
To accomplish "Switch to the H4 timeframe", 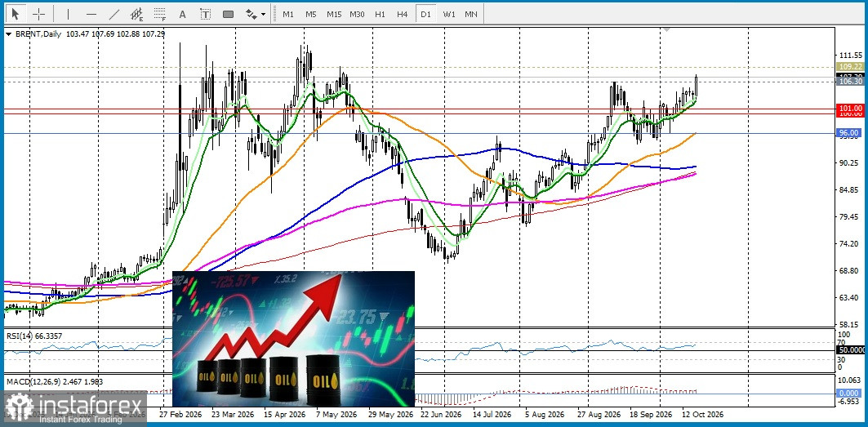I will tap(403, 14).
